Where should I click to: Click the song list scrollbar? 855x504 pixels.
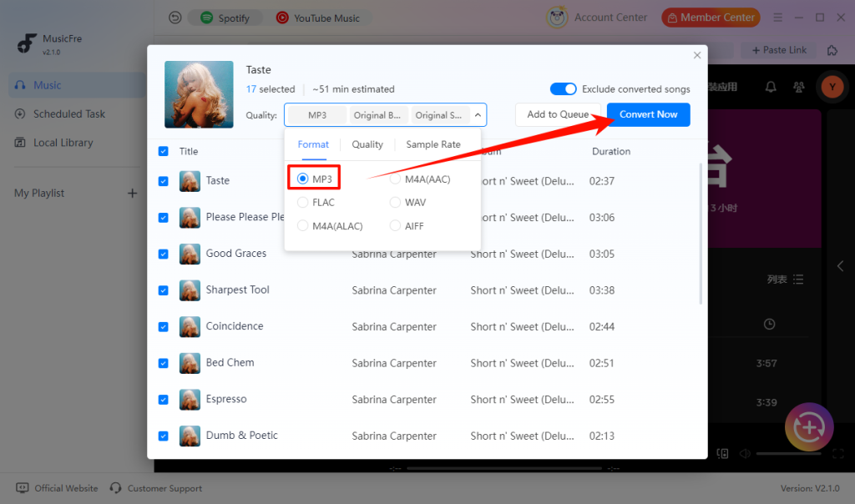701,233
